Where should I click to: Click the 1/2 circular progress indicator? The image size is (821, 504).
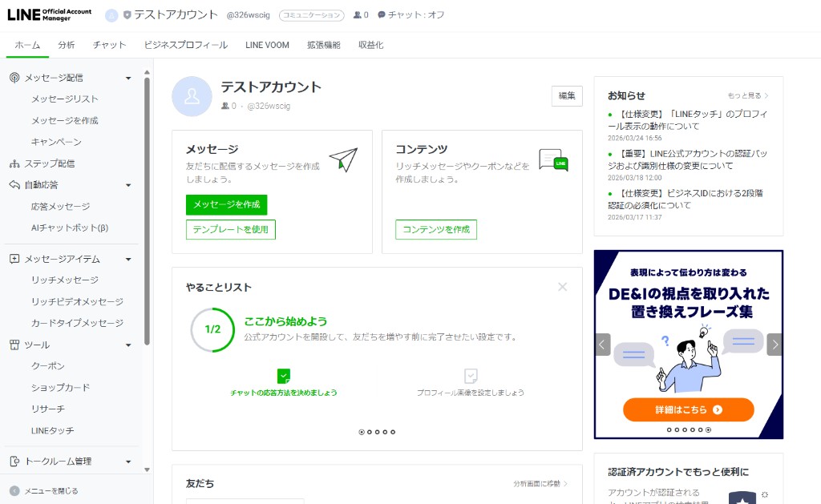pos(212,329)
